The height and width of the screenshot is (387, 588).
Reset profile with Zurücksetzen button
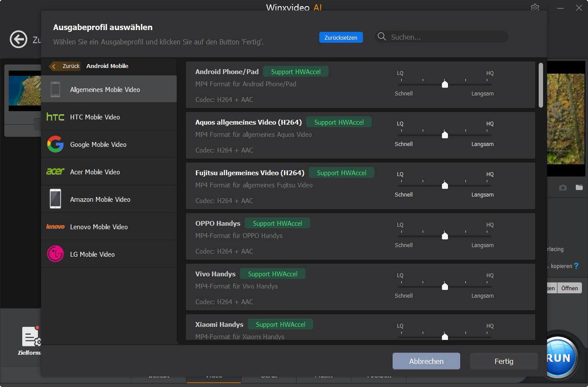pos(341,37)
